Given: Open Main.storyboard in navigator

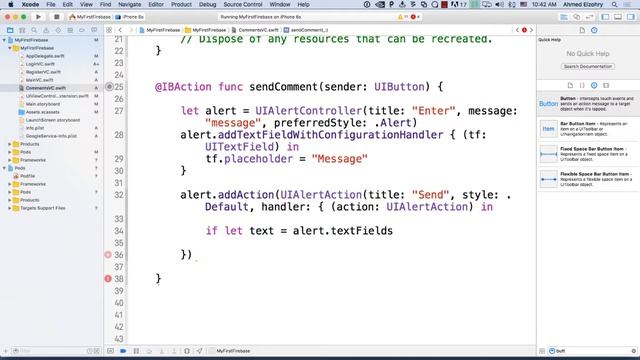Looking at the screenshot, I should click(x=43, y=104).
